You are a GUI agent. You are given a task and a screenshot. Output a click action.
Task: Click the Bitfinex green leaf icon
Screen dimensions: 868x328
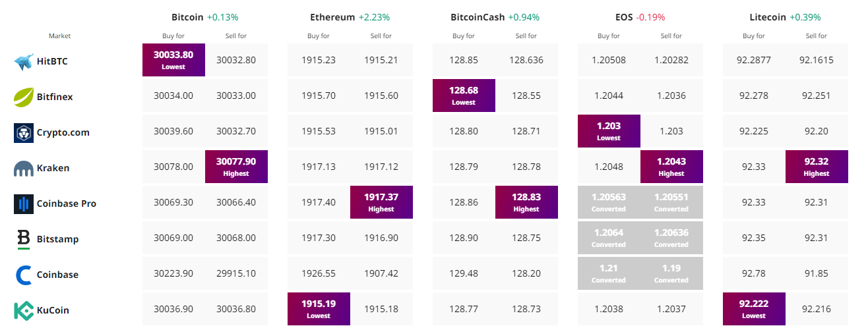pyautogui.click(x=24, y=97)
